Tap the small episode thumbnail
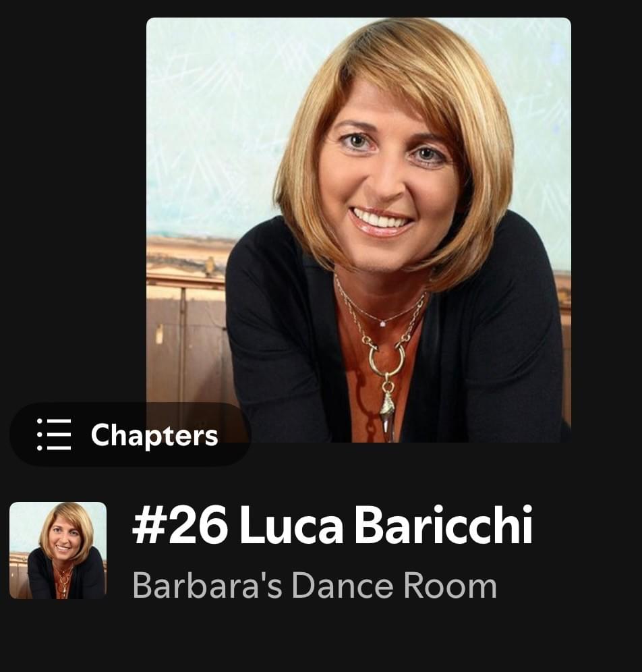This screenshot has width=642, height=672. tap(58, 551)
